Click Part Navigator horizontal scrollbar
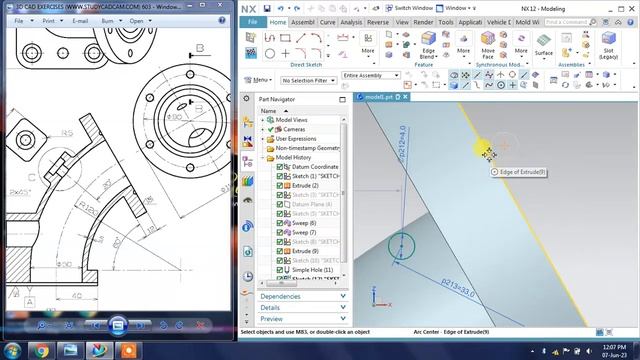640x360 pixels. click(281, 283)
